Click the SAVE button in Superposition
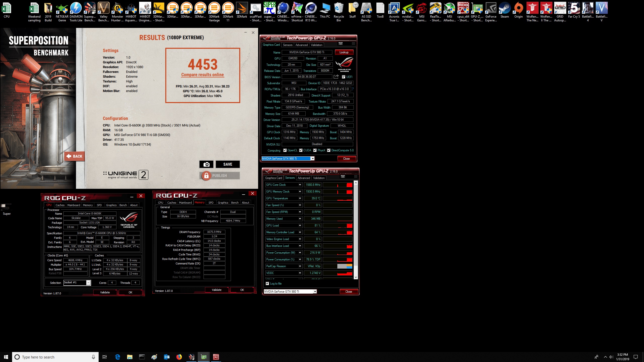 click(228, 164)
